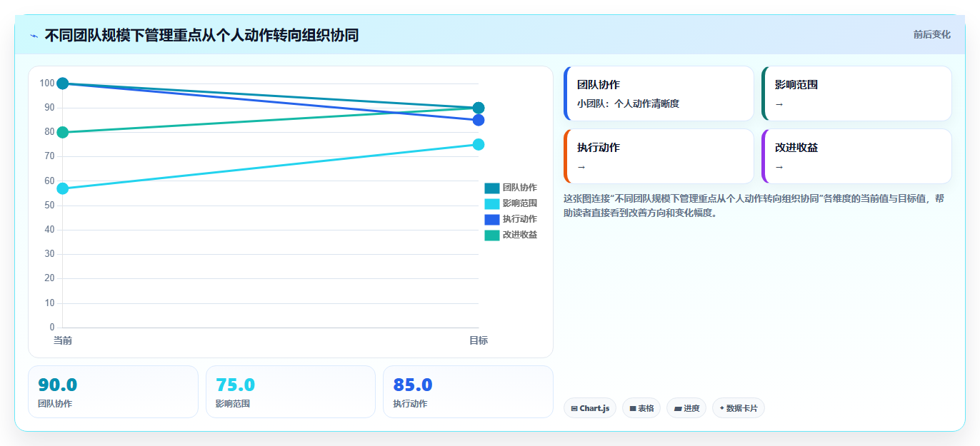The height and width of the screenshot is (446, 980).
Task: Select the 改进收益 green point at 80
Action: [63, 132]
